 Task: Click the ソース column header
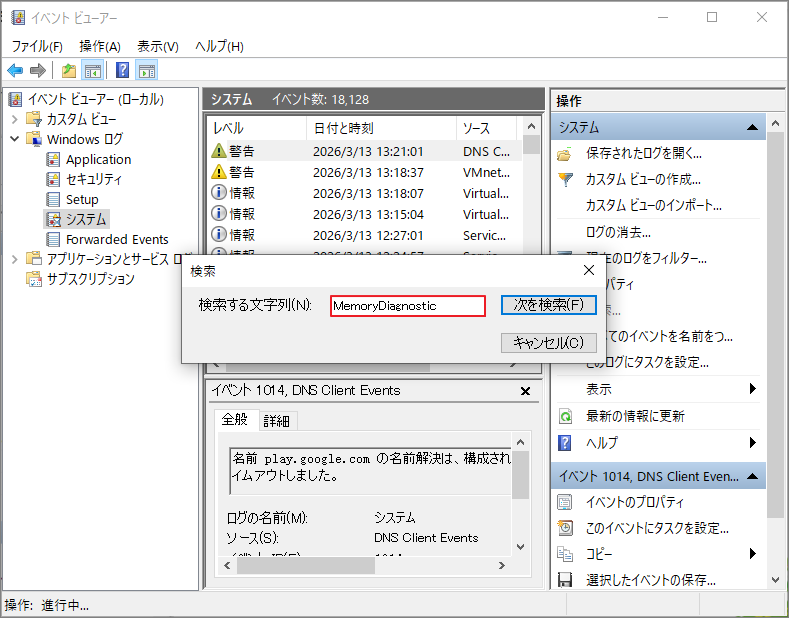[x=486, y=128]
